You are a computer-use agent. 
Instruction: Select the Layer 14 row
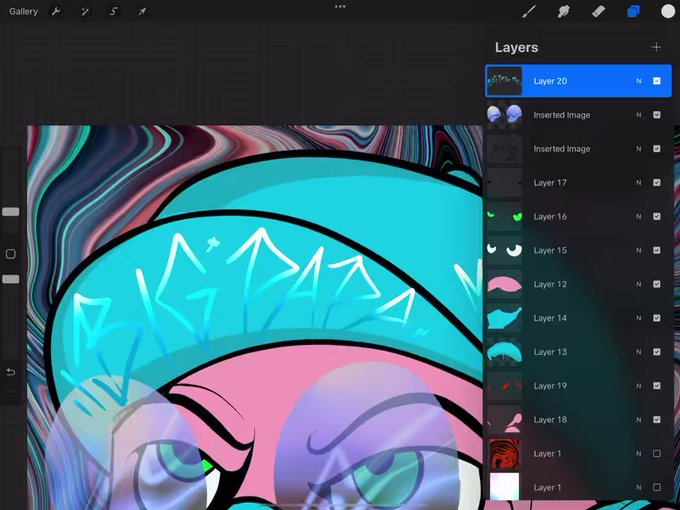tap(579, 318)
